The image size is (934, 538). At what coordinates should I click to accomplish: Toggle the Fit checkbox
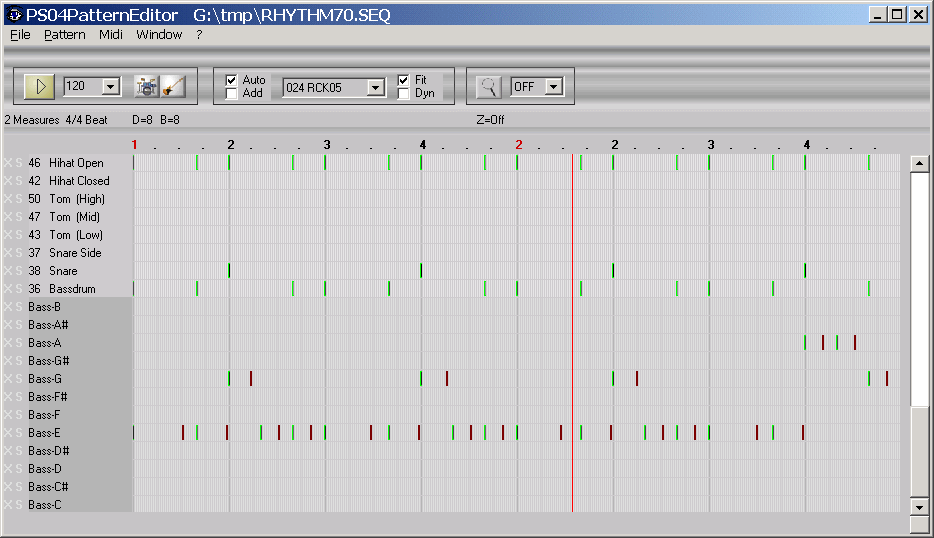[403, 80]
